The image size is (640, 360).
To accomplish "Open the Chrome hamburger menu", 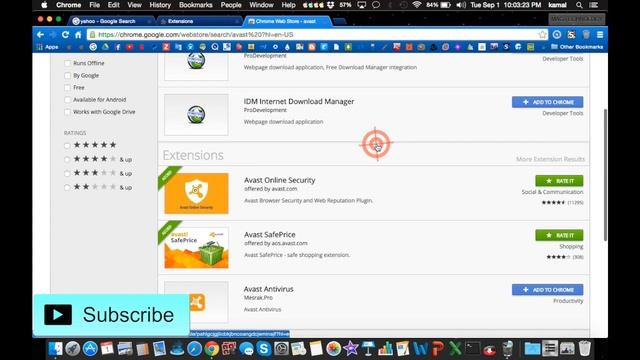I will [x=600, y=35].
